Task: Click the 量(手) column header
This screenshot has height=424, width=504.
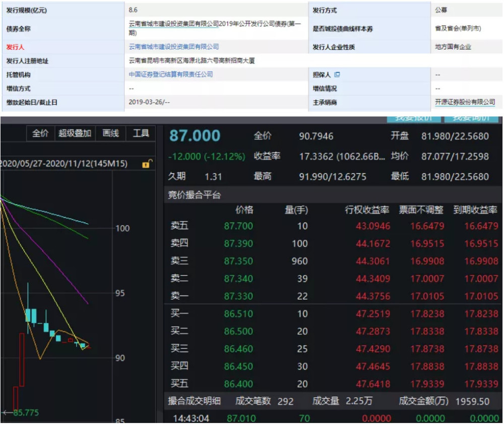Action: tap(296, 210)
